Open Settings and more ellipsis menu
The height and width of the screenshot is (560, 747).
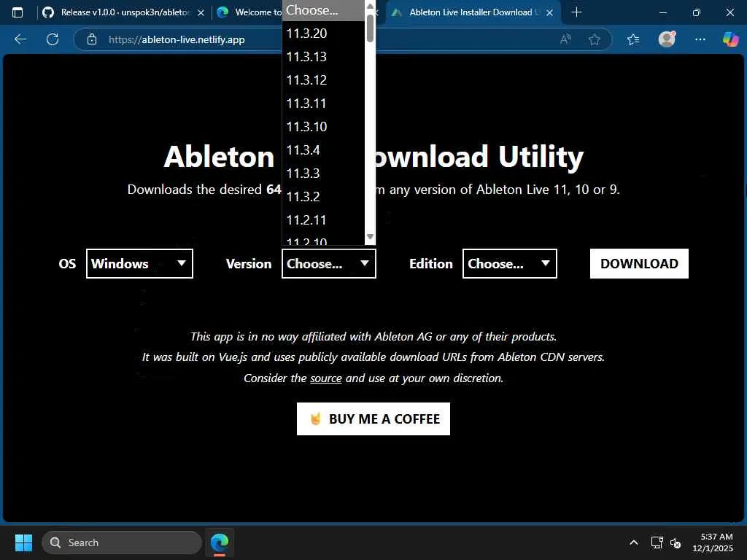tap(700, 39)
